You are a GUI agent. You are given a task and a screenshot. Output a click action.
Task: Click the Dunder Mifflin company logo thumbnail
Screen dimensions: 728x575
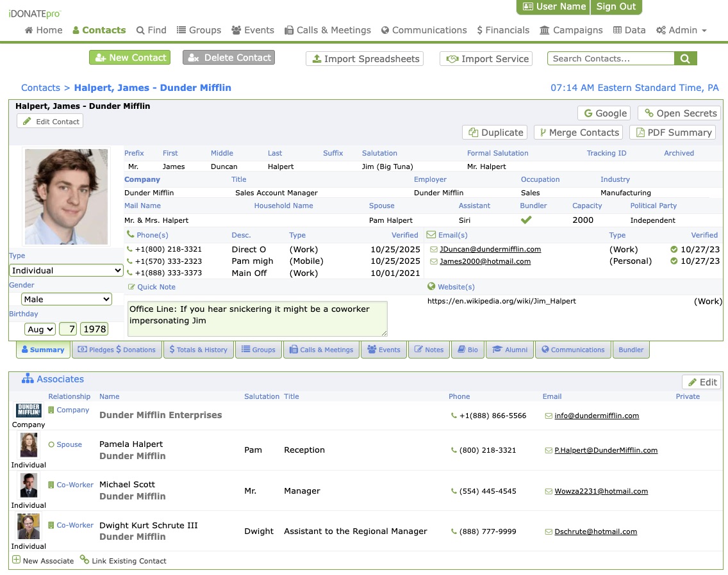tap(29, 410)
